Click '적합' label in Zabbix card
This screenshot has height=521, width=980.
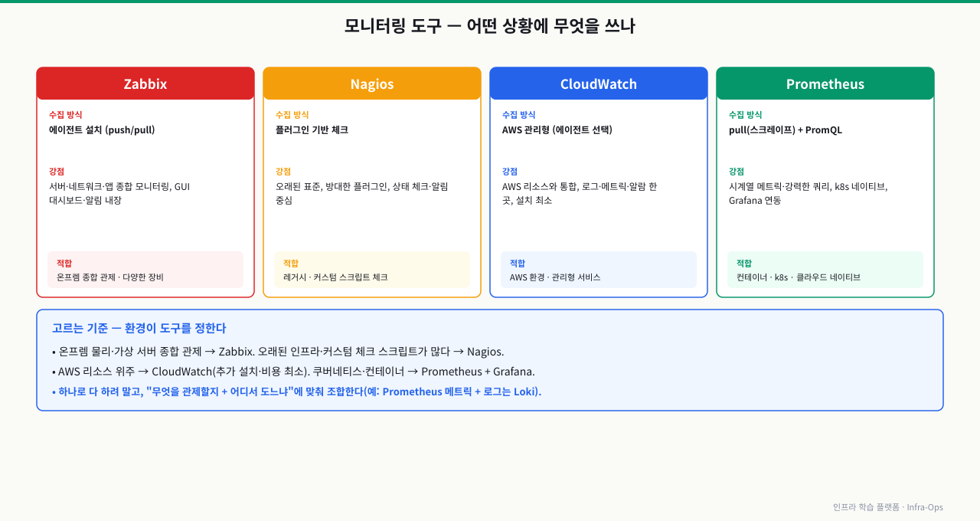(x=64, y=263)
